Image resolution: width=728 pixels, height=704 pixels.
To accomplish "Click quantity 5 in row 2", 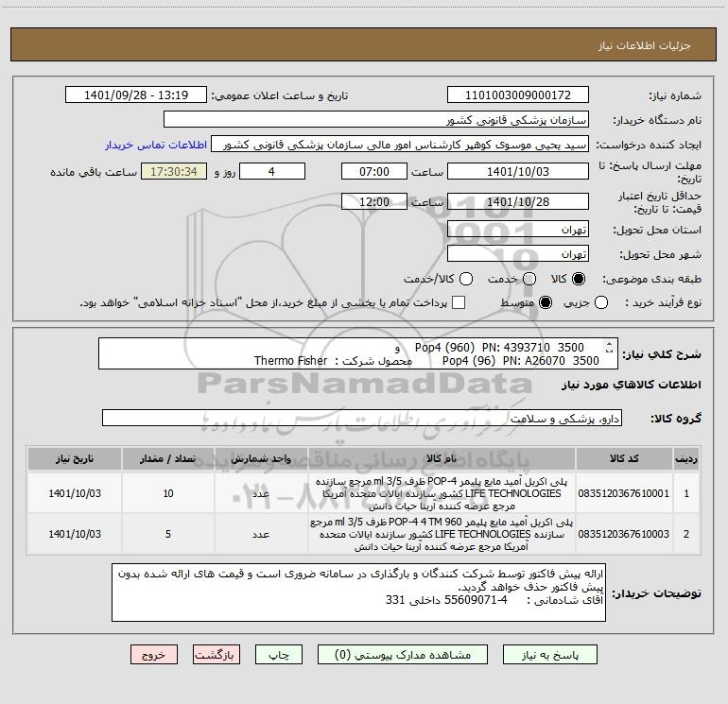I will tap(168, 534).
